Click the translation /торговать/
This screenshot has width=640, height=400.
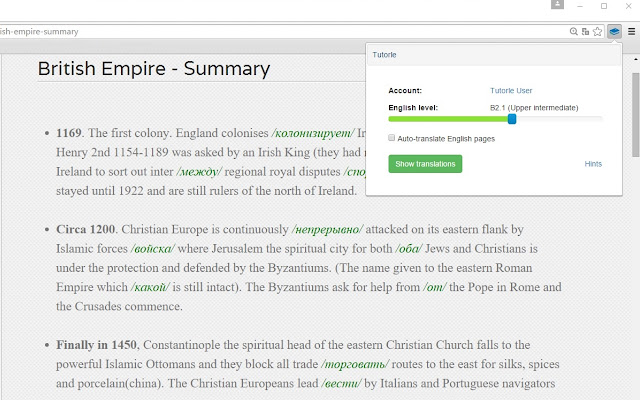click(355, 364)
